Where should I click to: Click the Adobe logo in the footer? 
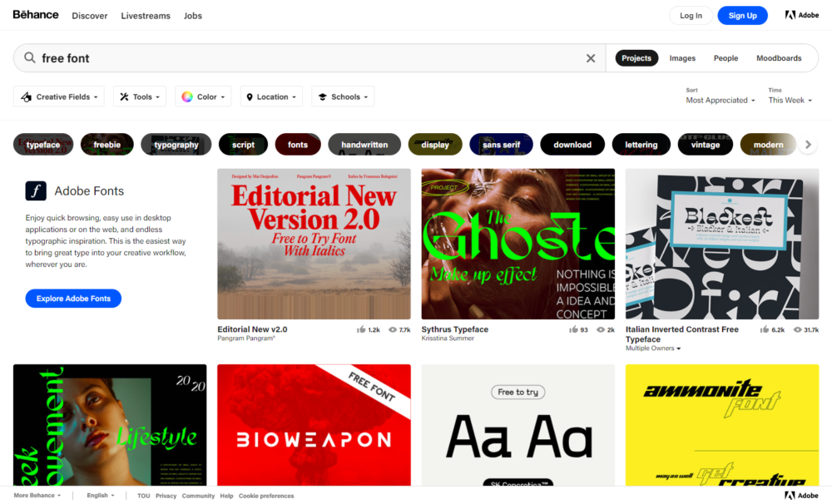pyautogui.click(x=801, y=494)
